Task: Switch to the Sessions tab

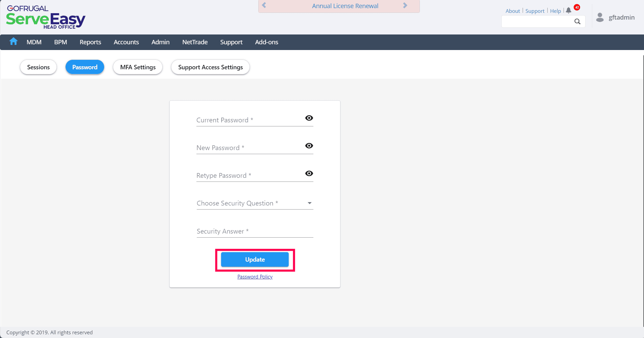Action: (39, 67)
